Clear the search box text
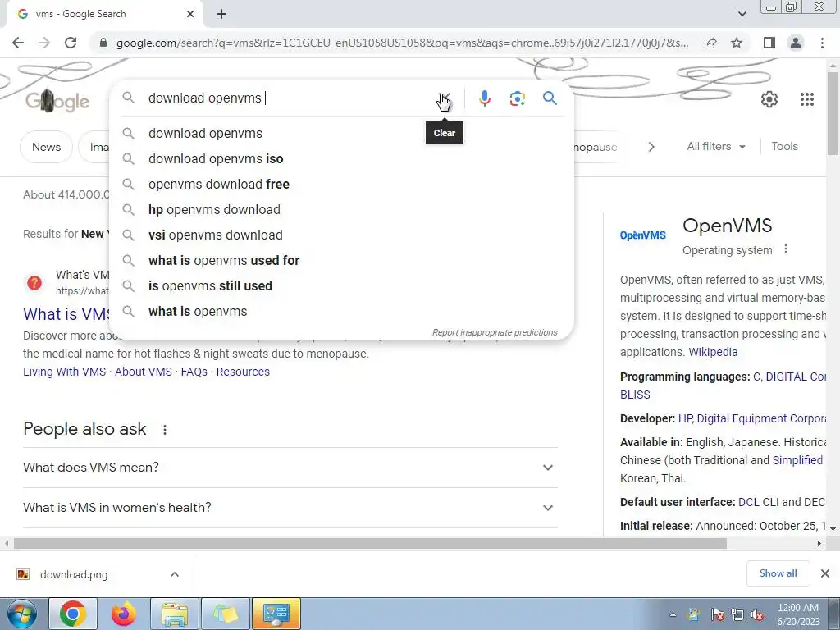Image resolution: width=840 pixels, height=630 pixels. (x=444, y=98)
